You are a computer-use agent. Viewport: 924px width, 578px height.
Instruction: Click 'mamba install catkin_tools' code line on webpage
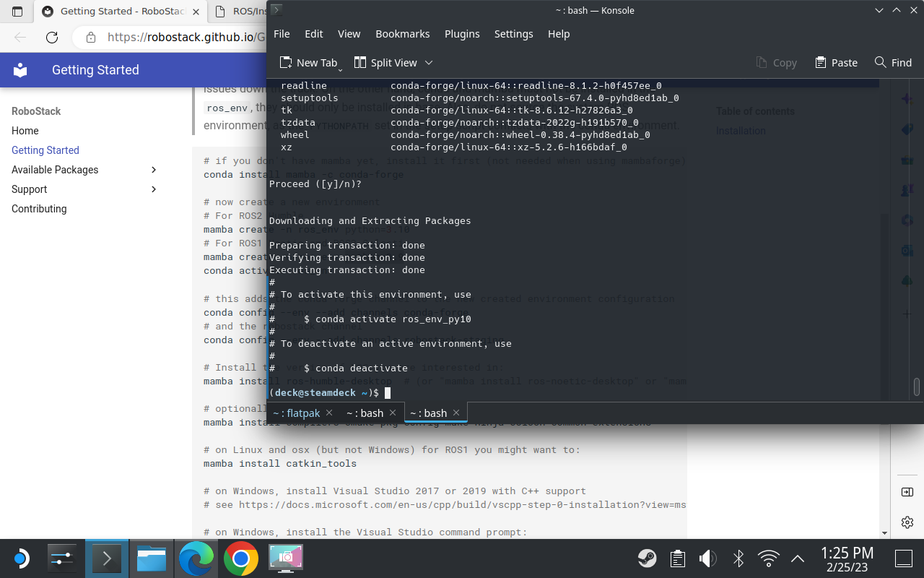pos(280,463)
